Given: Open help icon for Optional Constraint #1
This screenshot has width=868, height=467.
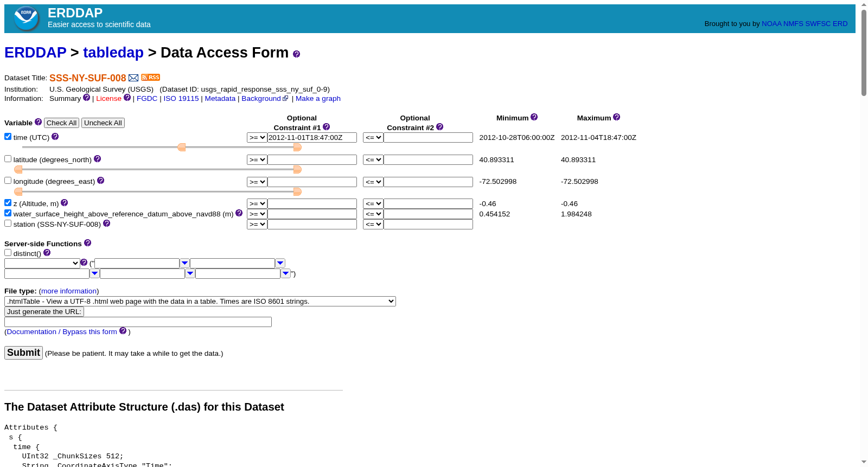Looking at the screenshot, I should 326,127.
